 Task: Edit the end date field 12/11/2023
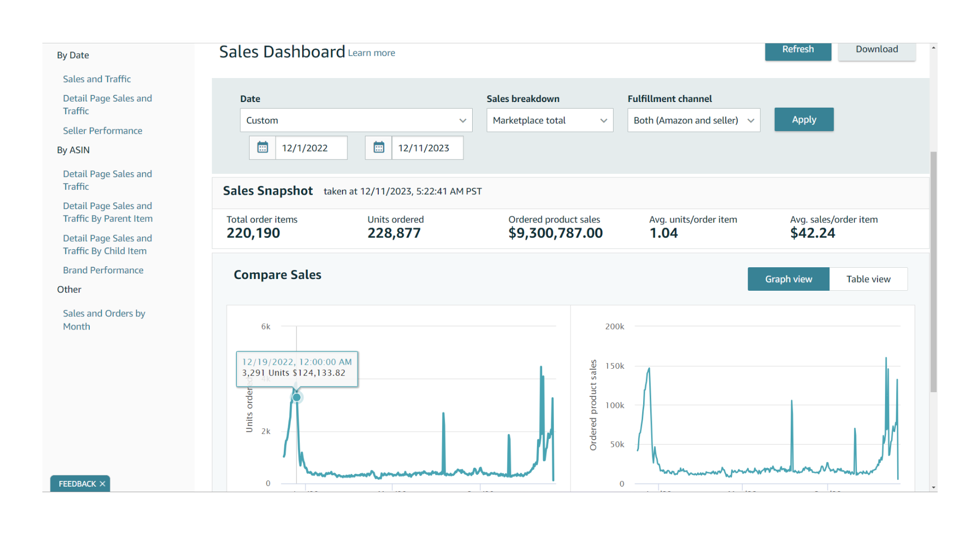428,148
